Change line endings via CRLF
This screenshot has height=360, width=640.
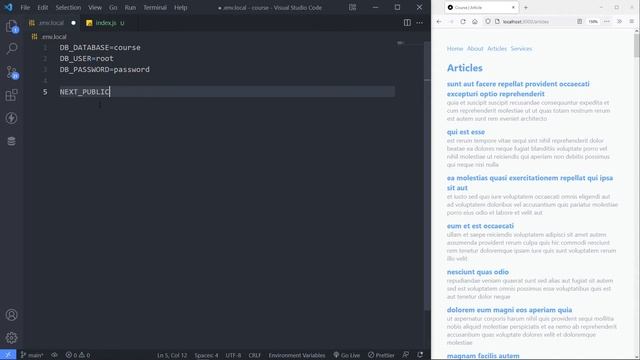254,355
